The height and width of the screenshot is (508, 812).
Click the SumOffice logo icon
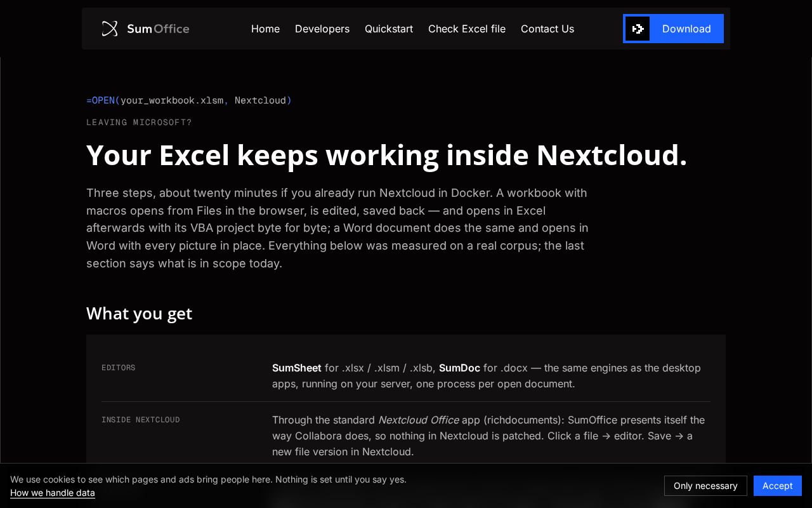[110, 29]
